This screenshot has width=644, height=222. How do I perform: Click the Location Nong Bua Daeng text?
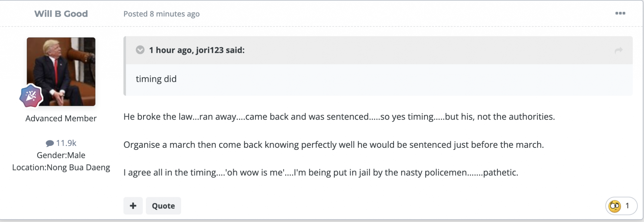click(x=61, y=167)
